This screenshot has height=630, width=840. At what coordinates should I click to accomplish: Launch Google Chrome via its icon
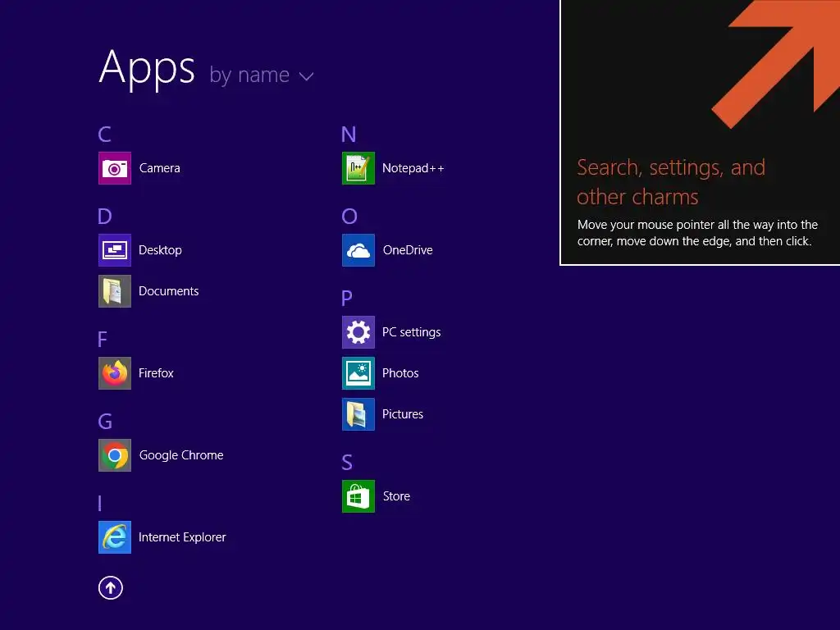(x=115, y=455)
